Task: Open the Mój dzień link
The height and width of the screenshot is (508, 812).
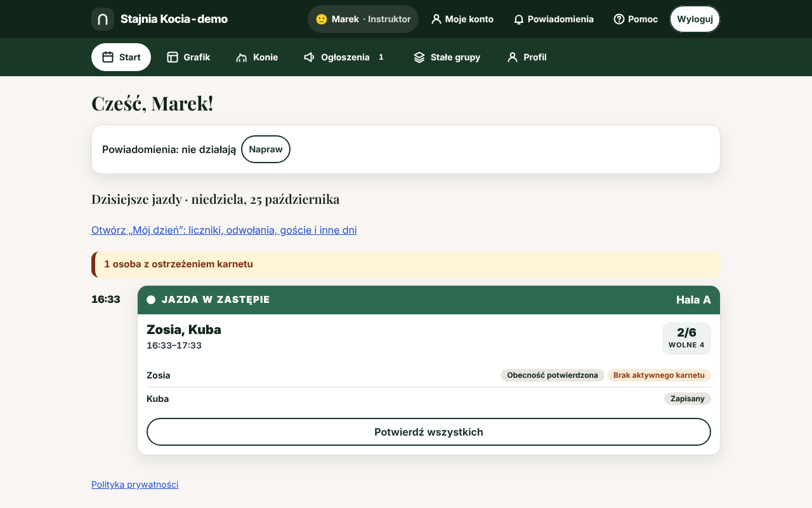Action: coord(224,230)
